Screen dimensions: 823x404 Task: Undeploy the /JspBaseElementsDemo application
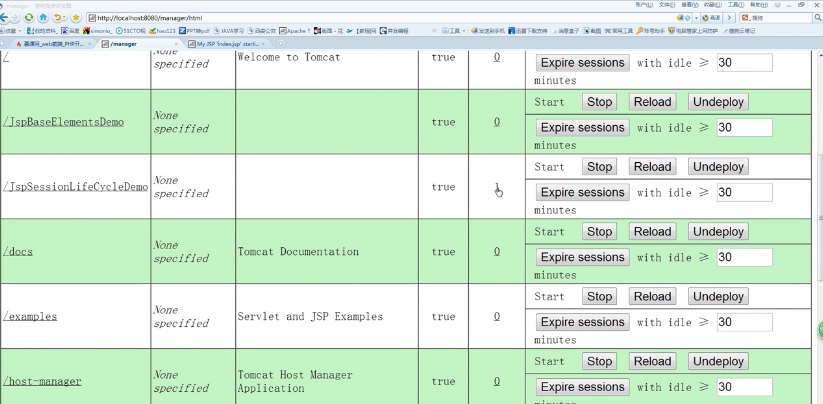click(x=719, y=102)
